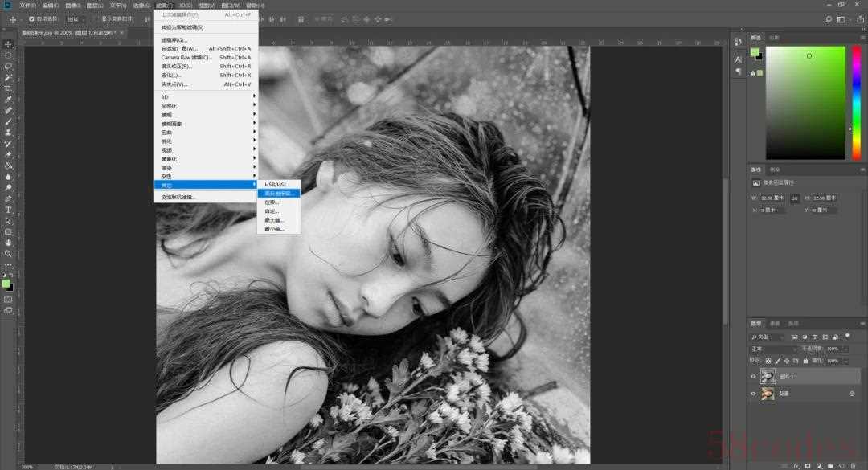This screenshot has height=470, width=868.
Task: Toggle the Auto-Select checkbox
Action: coord(31,18)
